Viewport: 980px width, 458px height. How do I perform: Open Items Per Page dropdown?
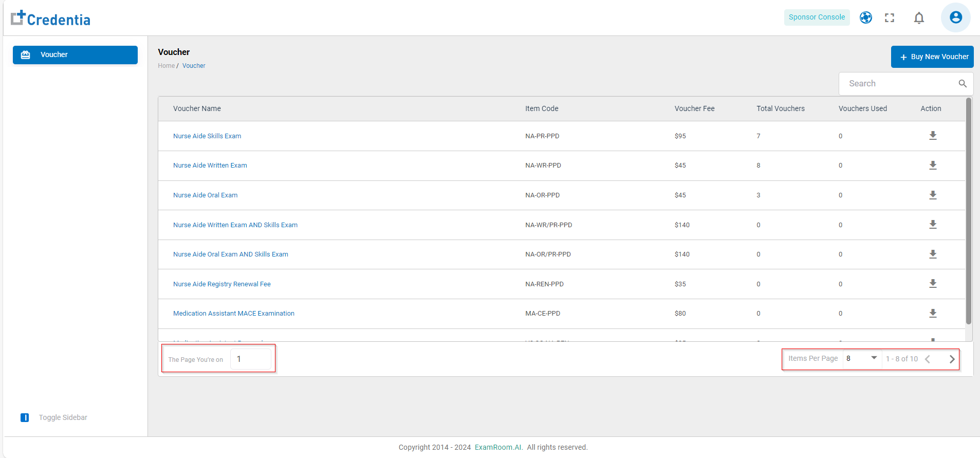pos(861,358)
